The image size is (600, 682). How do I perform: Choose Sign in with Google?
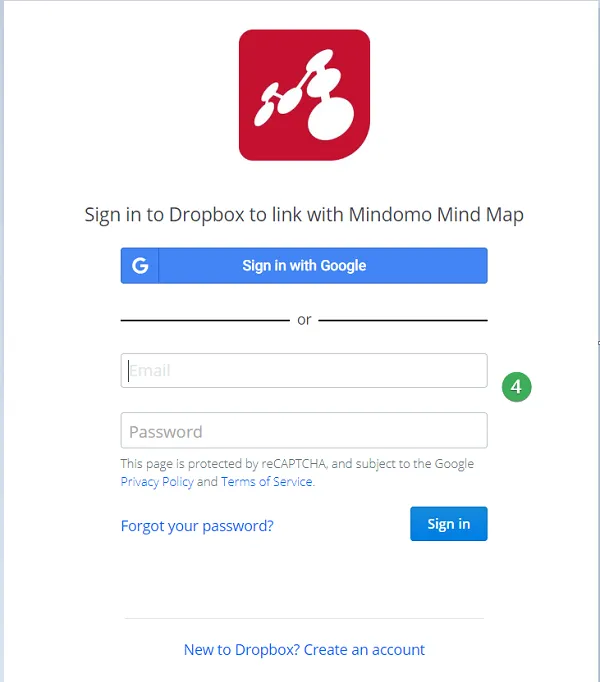click(304, 265)
